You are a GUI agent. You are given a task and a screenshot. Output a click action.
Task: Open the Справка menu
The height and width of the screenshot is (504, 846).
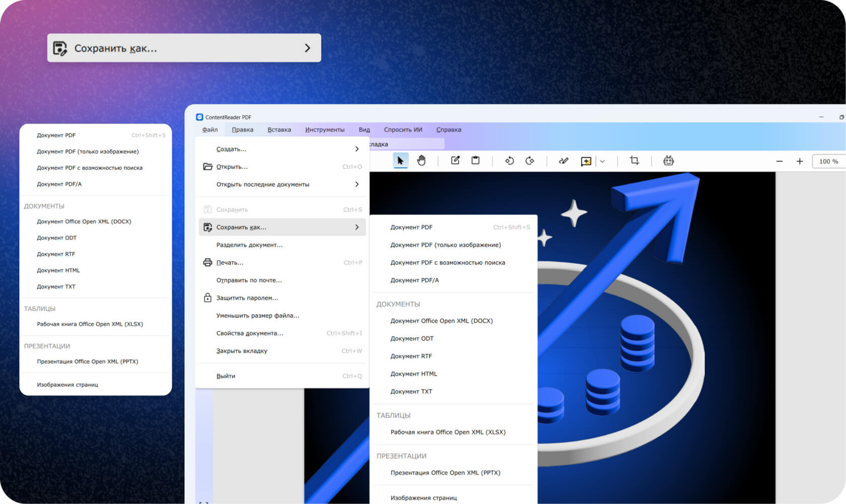[x=449, y=129]
